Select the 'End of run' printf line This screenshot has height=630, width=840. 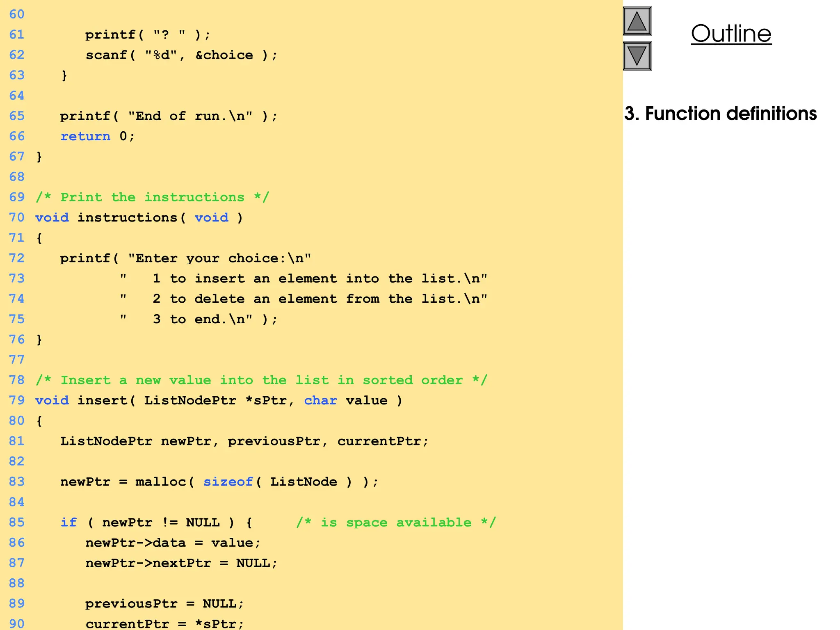169,116
